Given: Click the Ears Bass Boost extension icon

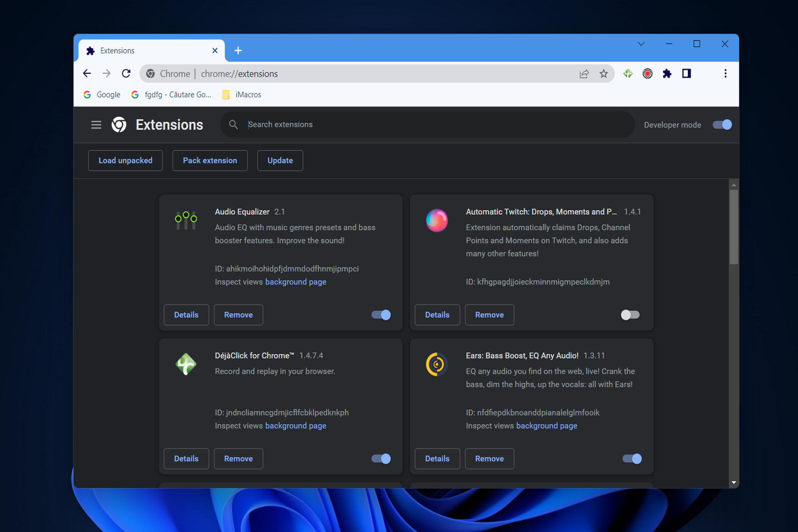Looking at the screenshot, I should [x=437, y=364].
